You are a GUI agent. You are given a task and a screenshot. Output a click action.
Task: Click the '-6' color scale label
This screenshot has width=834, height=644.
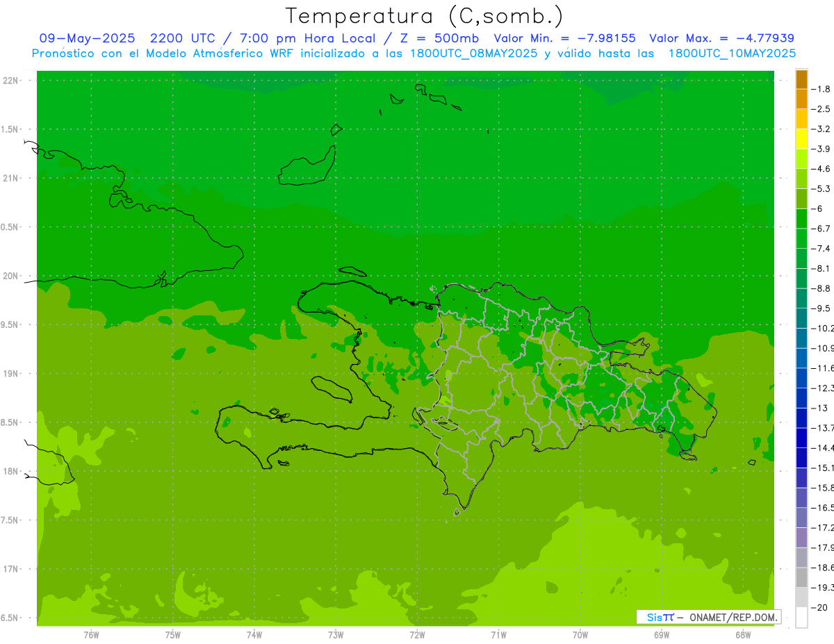[x=817, y=208]
